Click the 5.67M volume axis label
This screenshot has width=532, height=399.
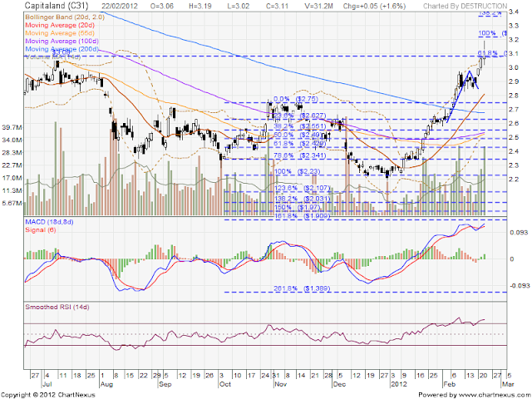click(12, 204)
